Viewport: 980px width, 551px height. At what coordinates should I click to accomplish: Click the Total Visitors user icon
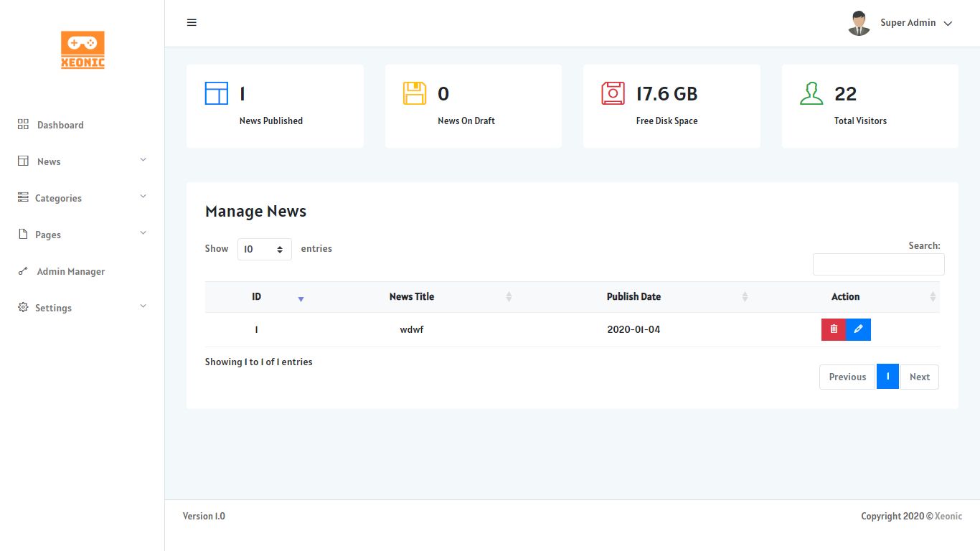(811, 93)
